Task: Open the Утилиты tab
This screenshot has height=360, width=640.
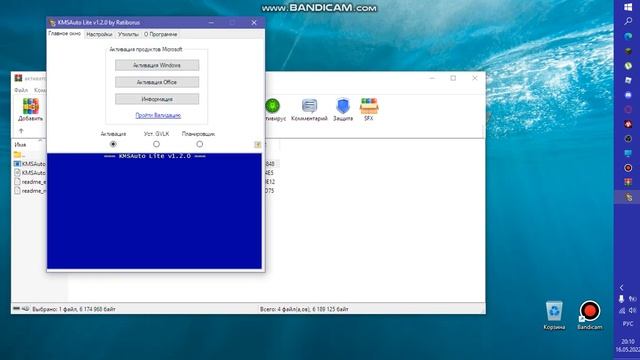Action: (x=128, y=35)
